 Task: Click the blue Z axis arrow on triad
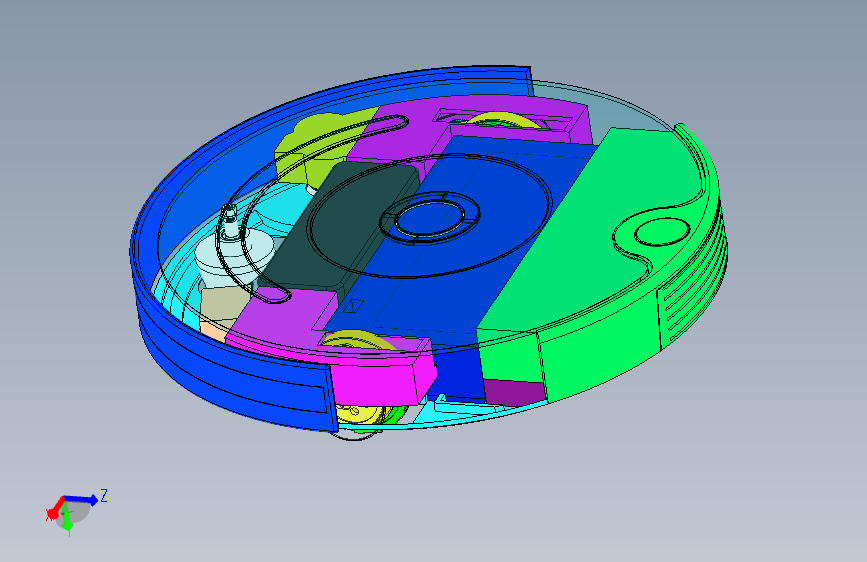click(x=83, y=499)
